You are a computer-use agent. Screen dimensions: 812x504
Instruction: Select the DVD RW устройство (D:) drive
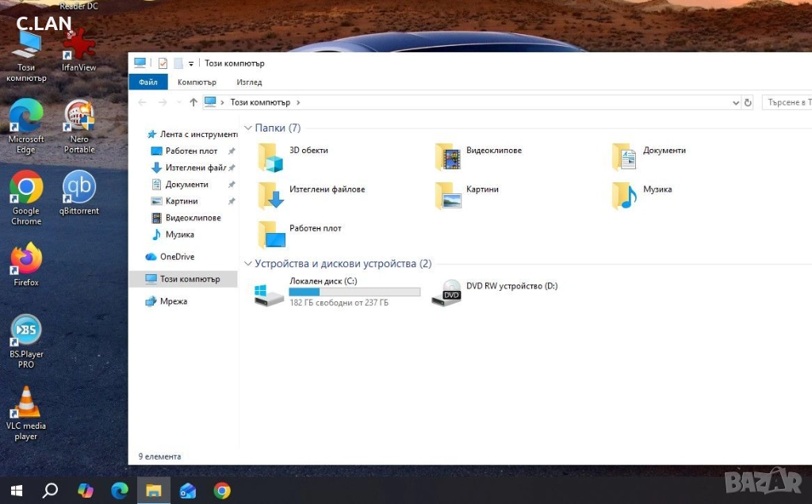[446, 293]
